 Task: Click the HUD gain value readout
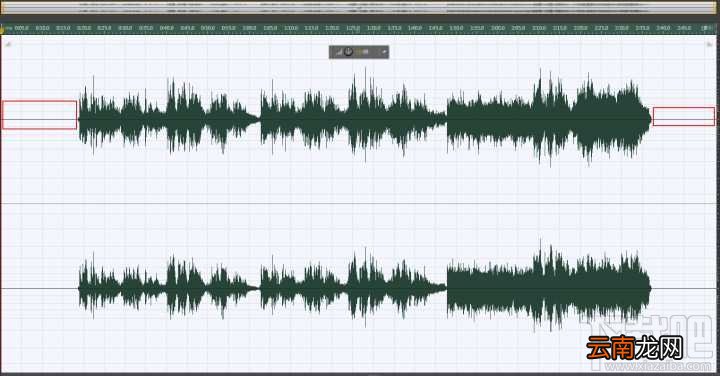[x=363, y=52]
